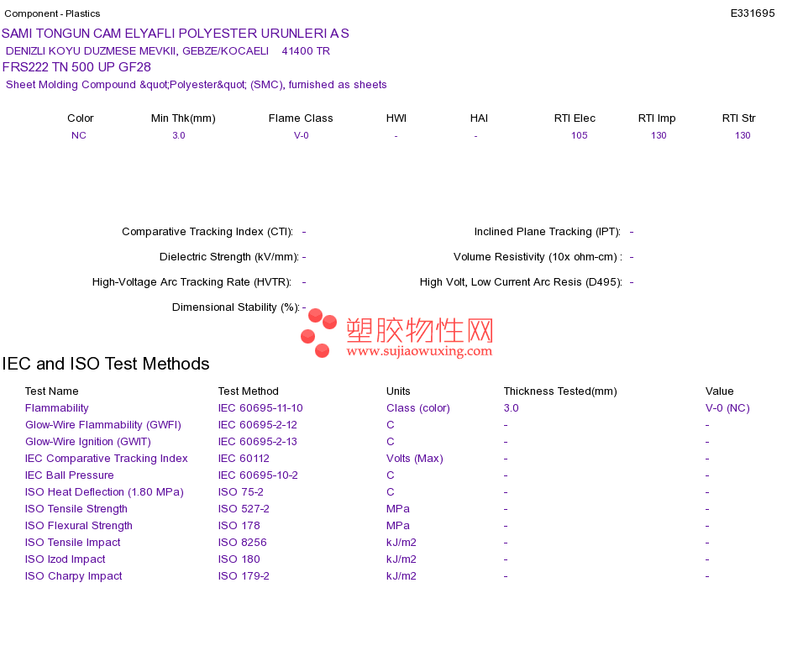The image size is (798, 672).
Task: Click the Dimensional Stability (%) label
Action: click(236, 307)
